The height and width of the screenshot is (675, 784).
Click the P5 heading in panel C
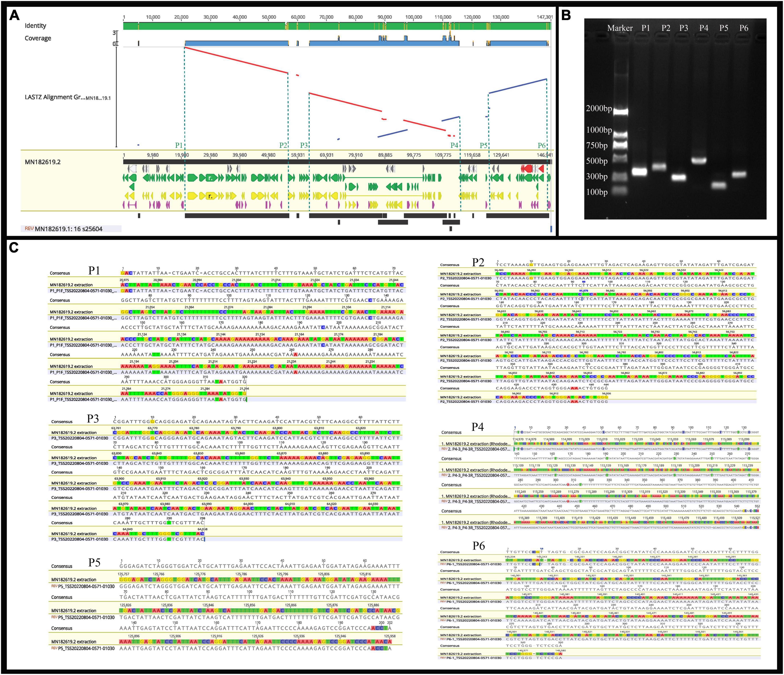click(x=95, y=563)
